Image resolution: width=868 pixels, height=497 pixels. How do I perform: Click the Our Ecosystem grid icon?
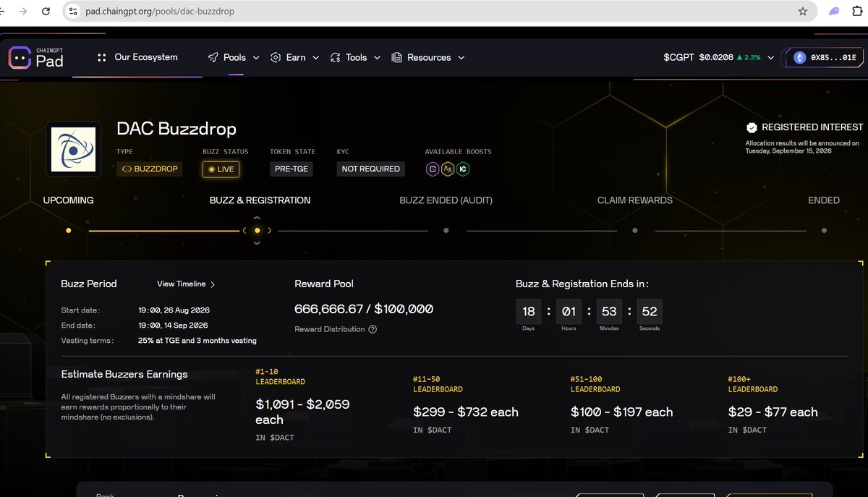pos(102,58)
